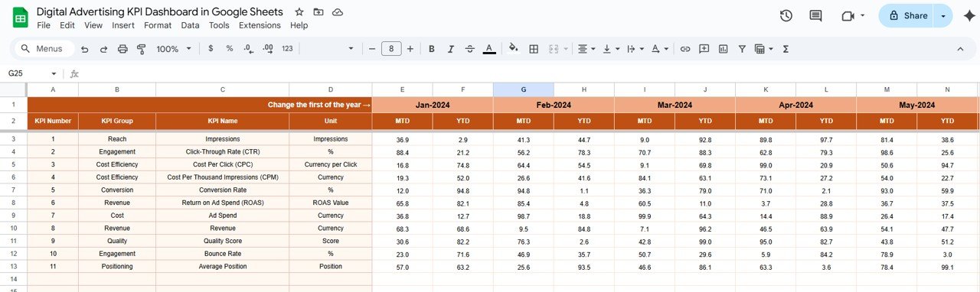Select the Average Position cell
The width and height of the screenshot is (980, 292).
[x=222, y=266]
